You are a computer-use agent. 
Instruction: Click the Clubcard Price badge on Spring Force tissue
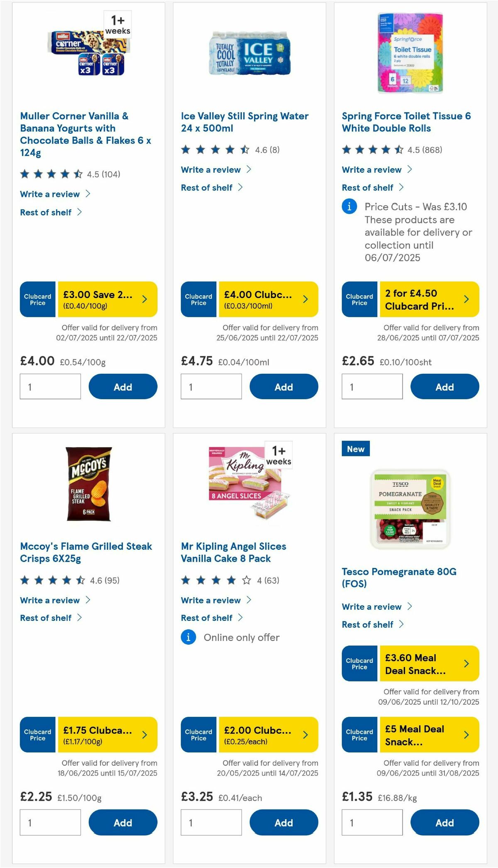click(x=359, y=299)
